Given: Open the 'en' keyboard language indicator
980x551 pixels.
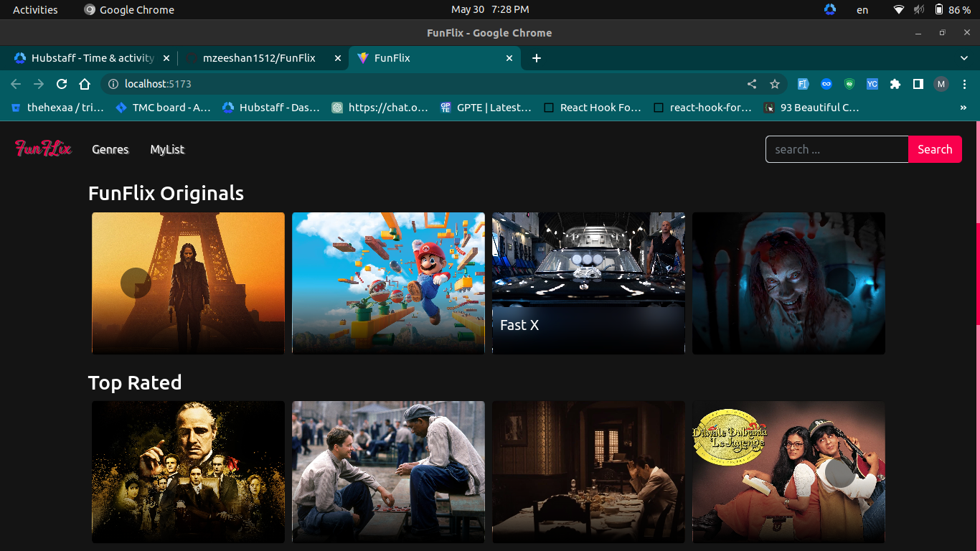Looking at the screenshot, I should tap(862, 9).
